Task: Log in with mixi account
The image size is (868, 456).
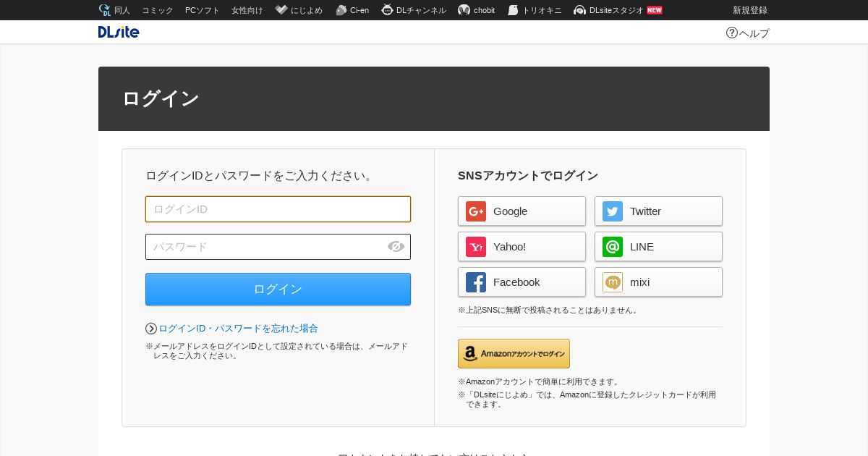Action: pos(658,282)
